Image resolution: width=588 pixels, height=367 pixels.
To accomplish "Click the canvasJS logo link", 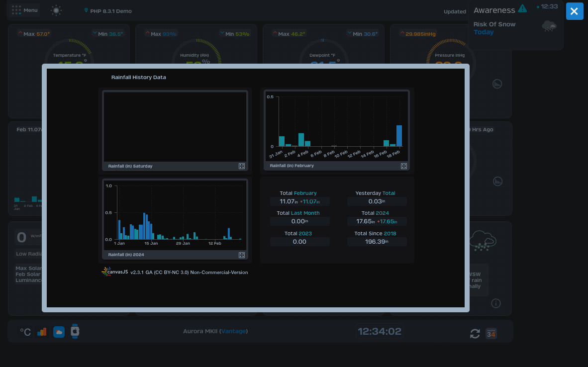I will point(115,272).
